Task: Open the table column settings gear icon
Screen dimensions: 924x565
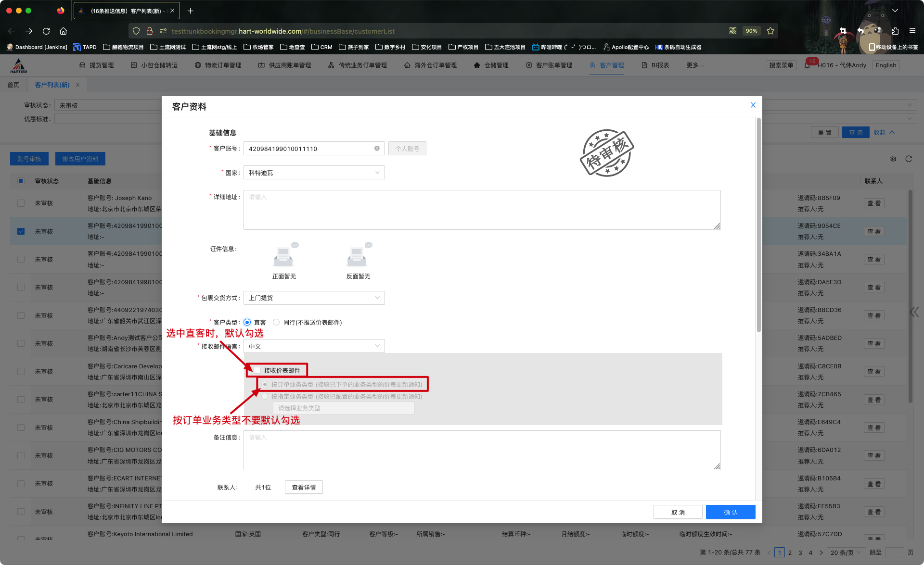Action: pos(893,158)
